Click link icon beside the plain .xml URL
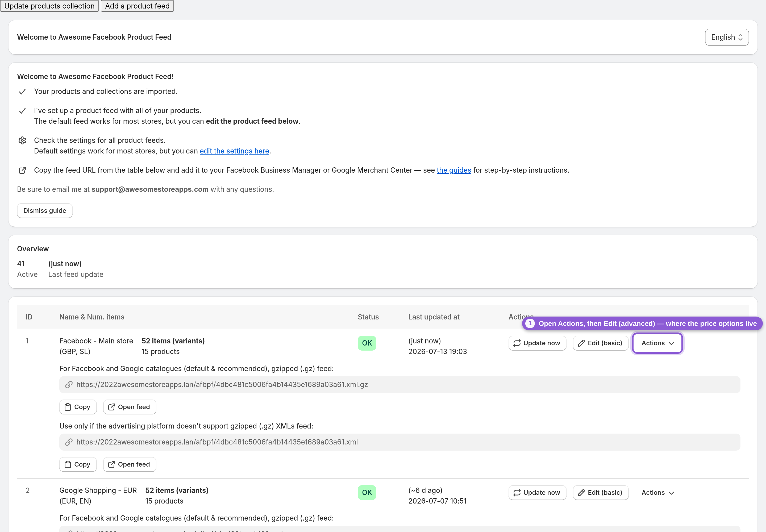The height and width of the screenshot is (532, 766). [x=69, y=442]
